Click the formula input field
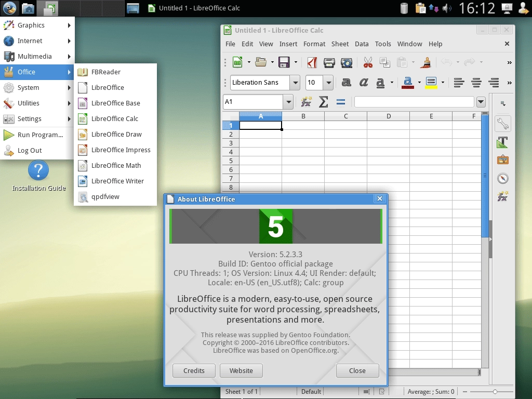532x399 pixels. coord(414,102)
